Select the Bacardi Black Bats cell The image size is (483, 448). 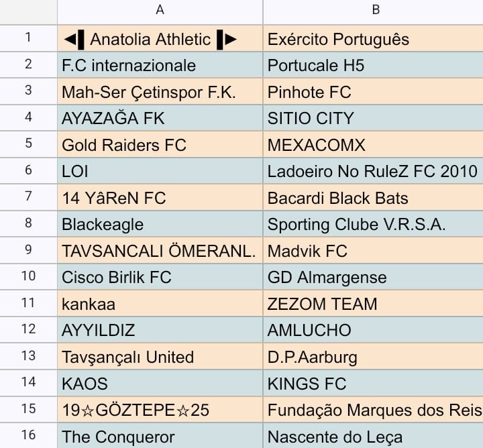click(x=373, y=197)
